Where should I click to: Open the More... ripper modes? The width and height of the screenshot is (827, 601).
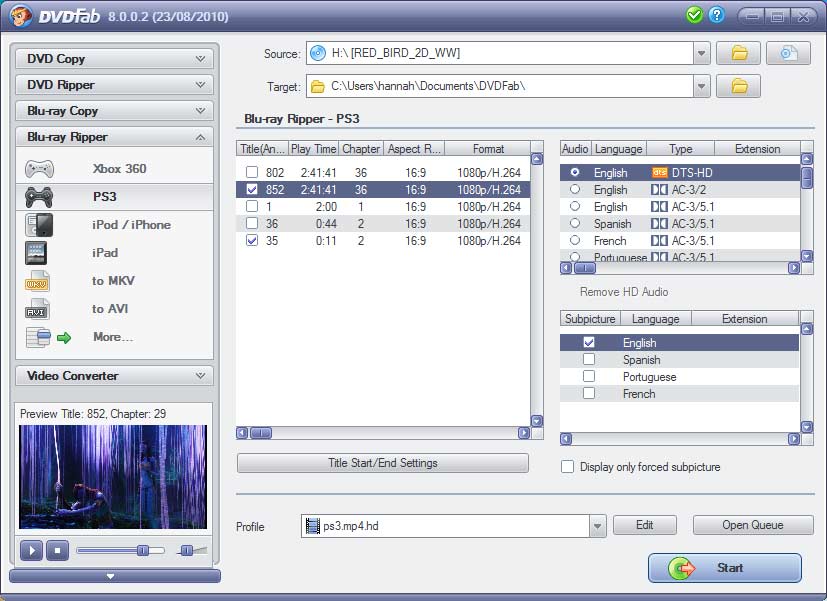[x=114, y=337]
